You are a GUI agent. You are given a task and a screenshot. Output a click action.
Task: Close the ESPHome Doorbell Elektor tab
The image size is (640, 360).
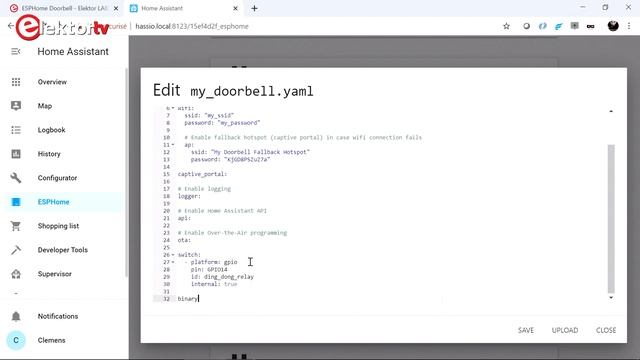coord(116,8)
